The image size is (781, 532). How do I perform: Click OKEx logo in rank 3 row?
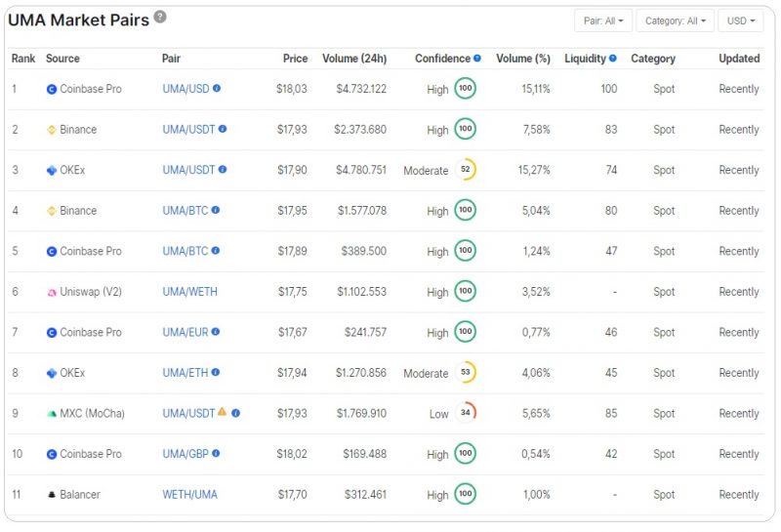point(52,171)
